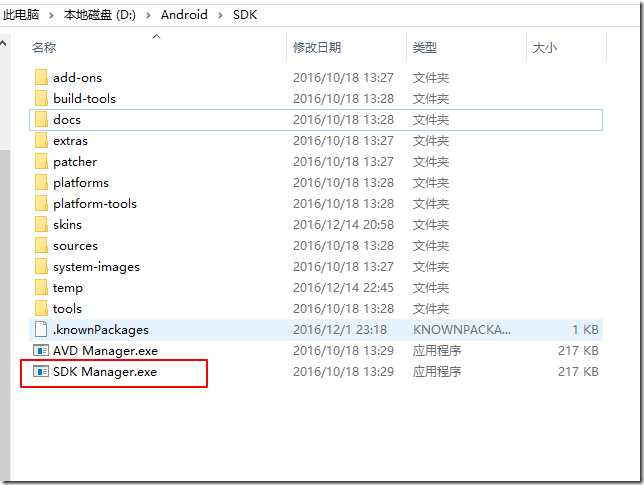Sort by the 修改日期 column header
Image resolution: width=644 pixels, height=485 pixels.
click(x=317, y=47)
